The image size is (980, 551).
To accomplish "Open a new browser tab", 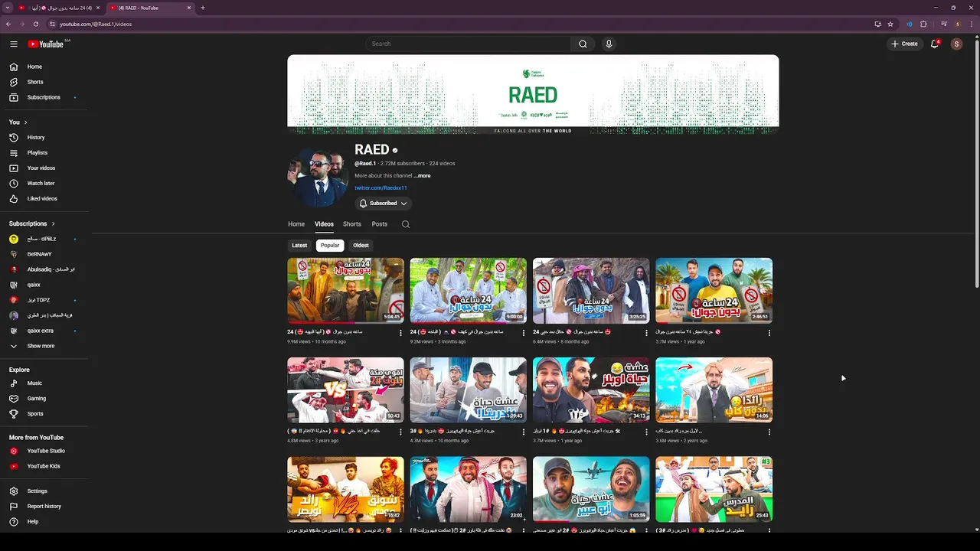I will pyautogui.click(x=203, y=8).
